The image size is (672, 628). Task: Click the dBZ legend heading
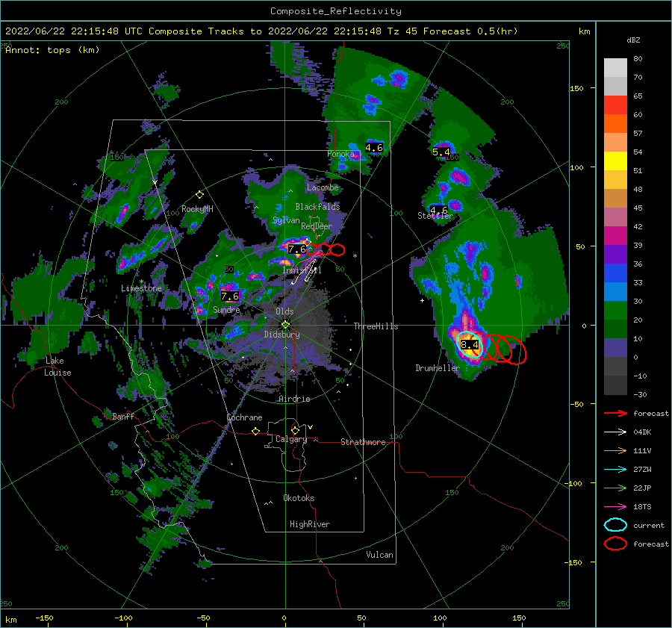point(633,40)
